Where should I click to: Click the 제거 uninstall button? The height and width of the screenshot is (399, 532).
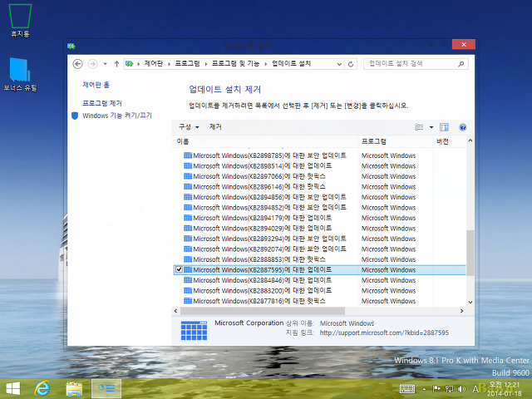tap(215, 127)
